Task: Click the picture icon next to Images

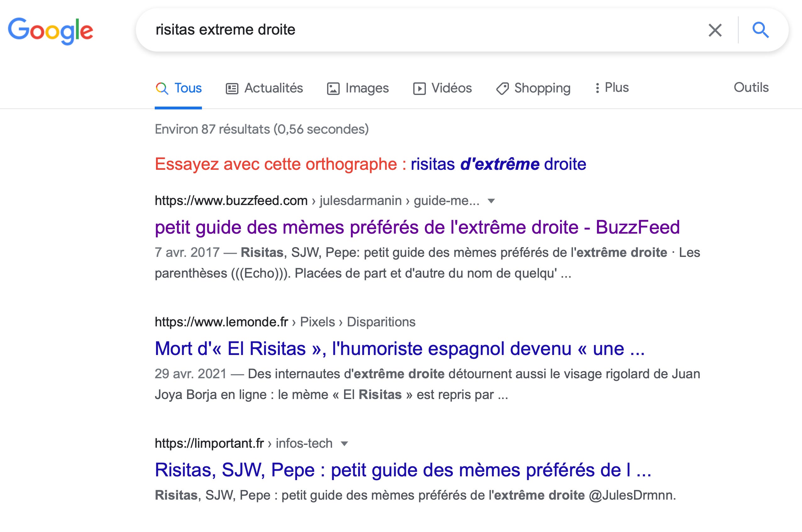Action: click(x=333, y=89)
